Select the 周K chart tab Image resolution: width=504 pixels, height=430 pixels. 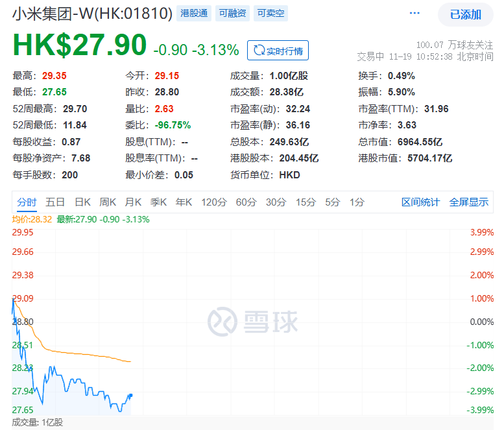tap(108, 202)
